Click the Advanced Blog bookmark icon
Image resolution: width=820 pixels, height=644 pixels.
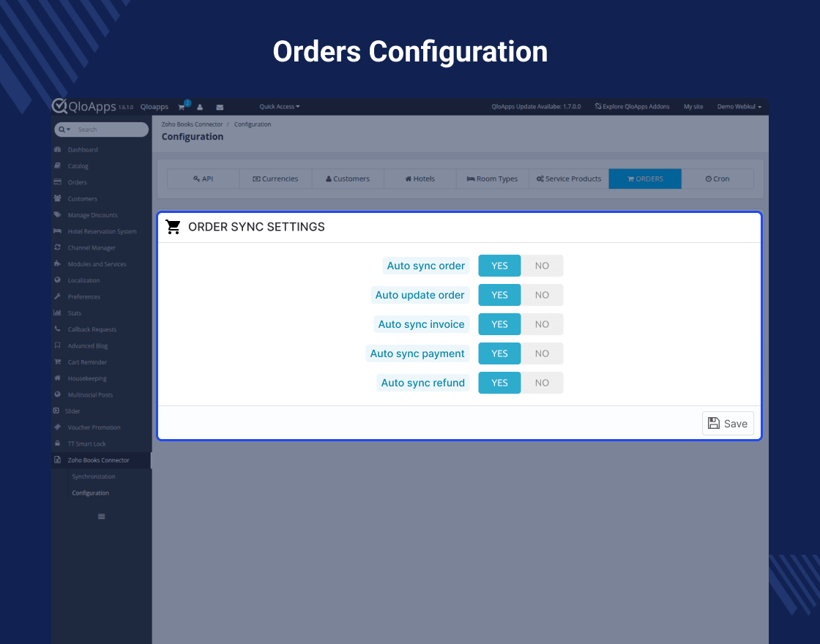(x=58, y=345)
